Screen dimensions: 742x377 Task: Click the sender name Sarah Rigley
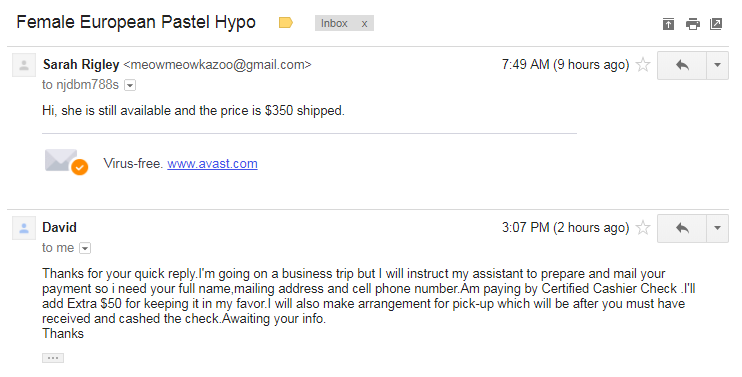[x=81, y=64]
